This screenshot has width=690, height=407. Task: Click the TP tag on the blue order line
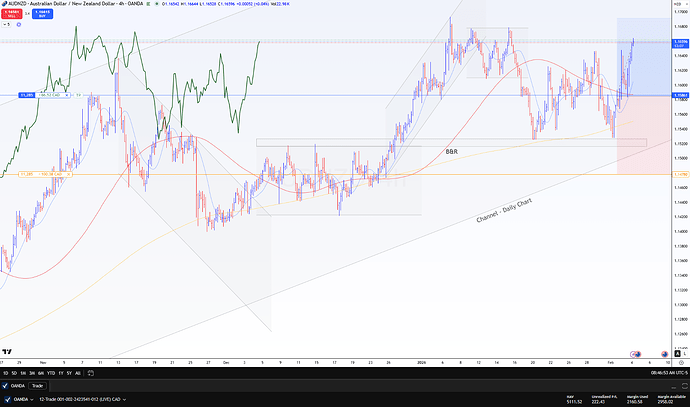78,95
